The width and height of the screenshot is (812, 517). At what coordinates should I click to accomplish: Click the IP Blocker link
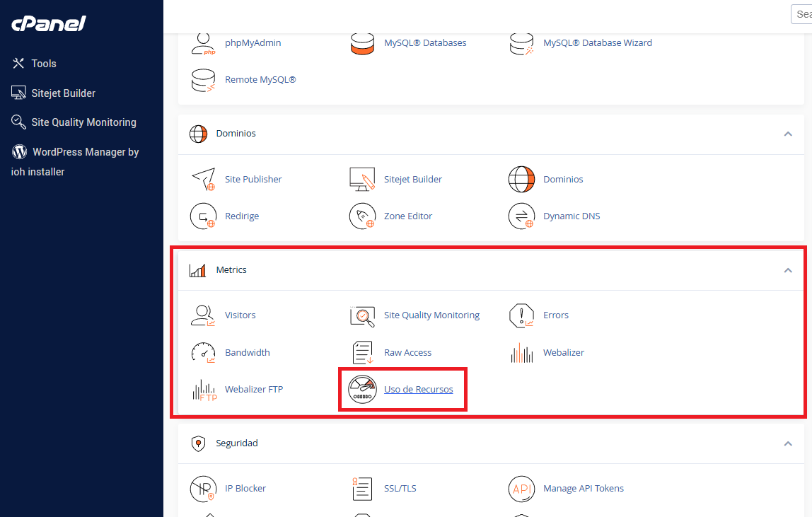245,488
